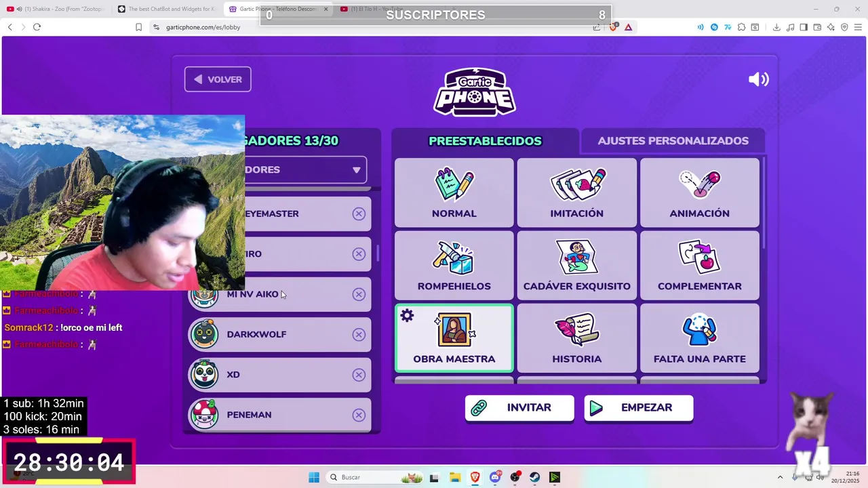
Task: Start the game with EMPEZAR
Action: [x=639, y=408]
